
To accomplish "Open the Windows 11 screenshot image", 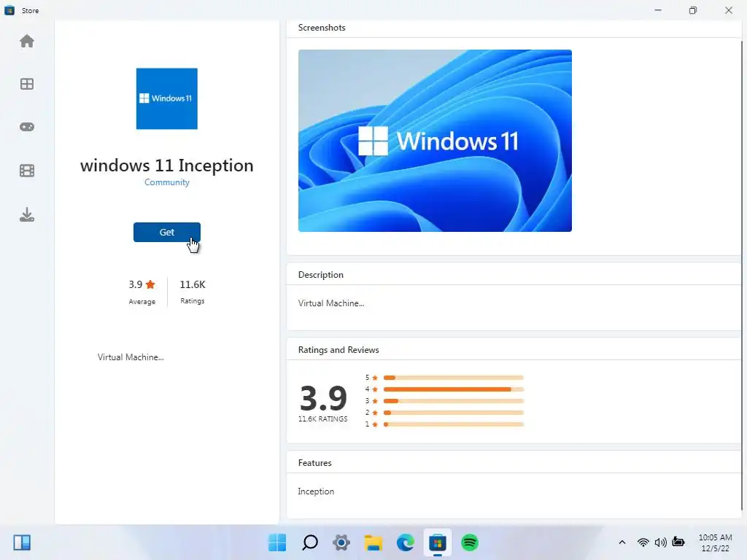I will point(435,141).
